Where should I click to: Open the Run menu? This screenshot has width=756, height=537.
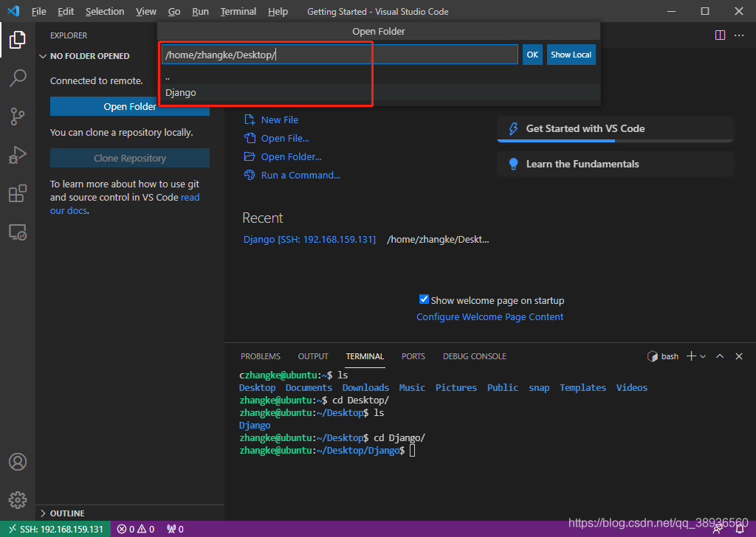coord(200,12)
